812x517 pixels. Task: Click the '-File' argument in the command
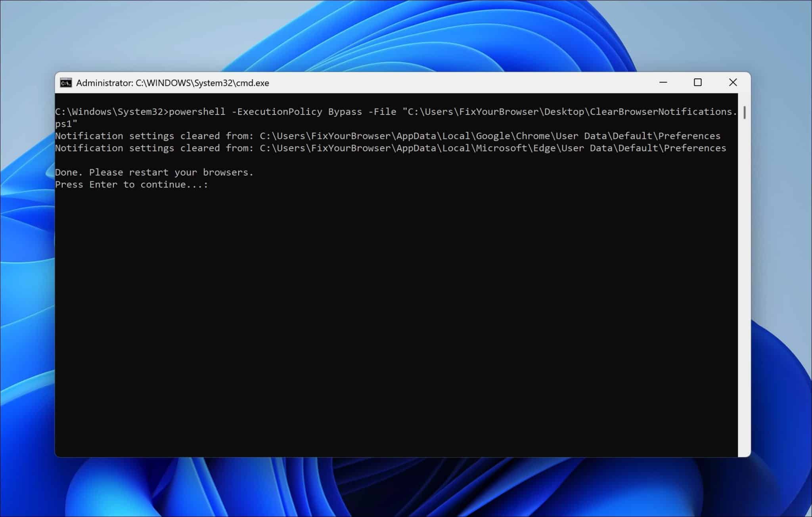pos(382,112)
